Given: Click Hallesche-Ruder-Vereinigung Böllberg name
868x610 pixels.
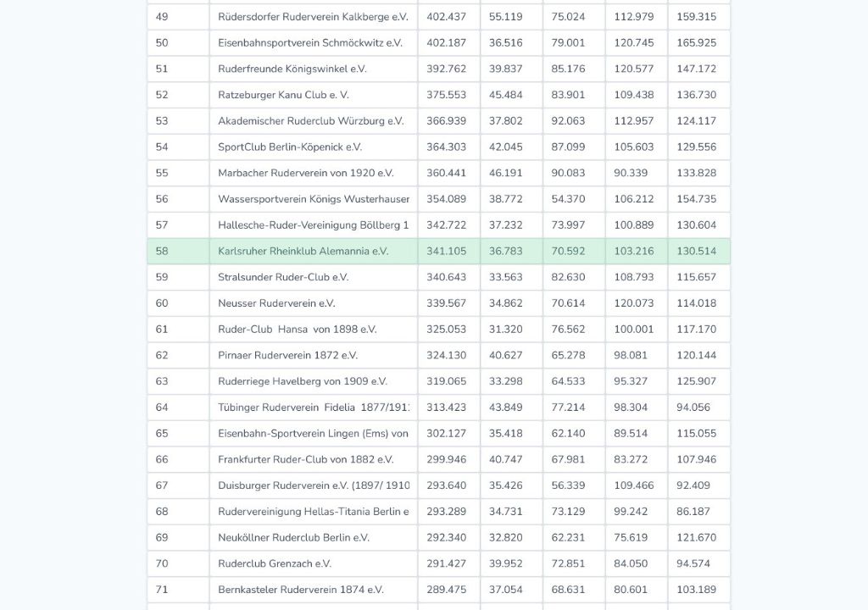Looking at the screenshot, I should tap(314, 225).
